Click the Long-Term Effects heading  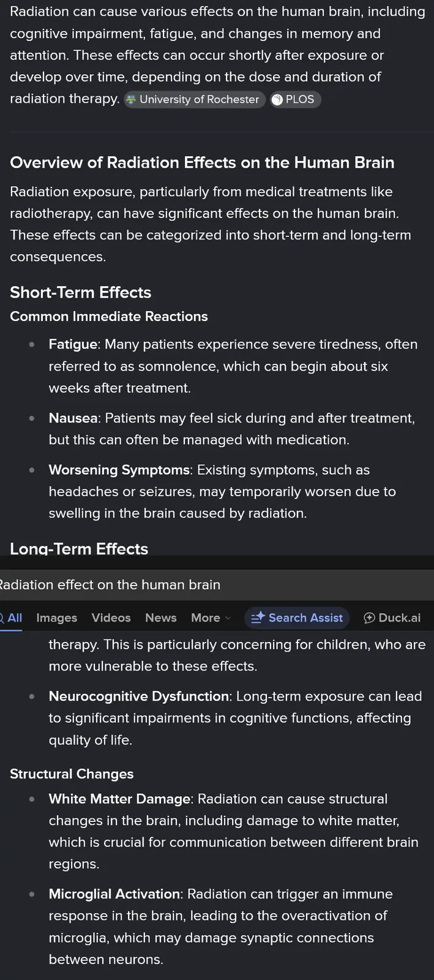tap(79, 549)
